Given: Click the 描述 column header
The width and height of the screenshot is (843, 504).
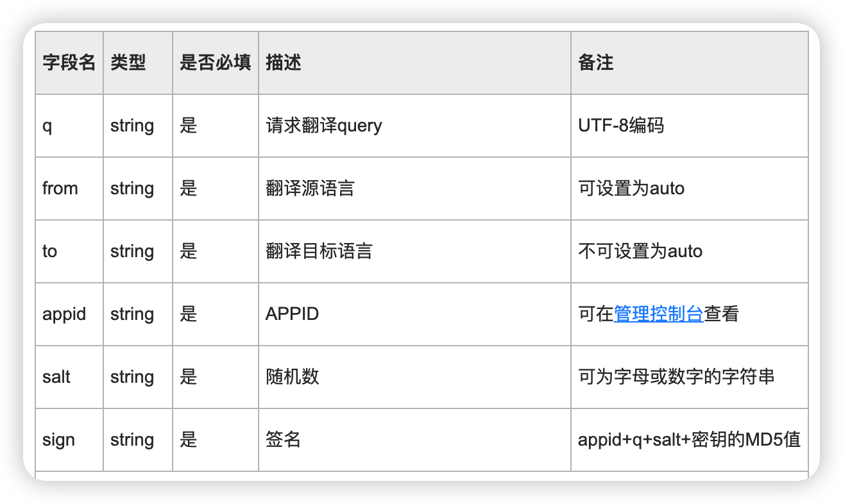Looking at the screenshot, I should point(284,63).
